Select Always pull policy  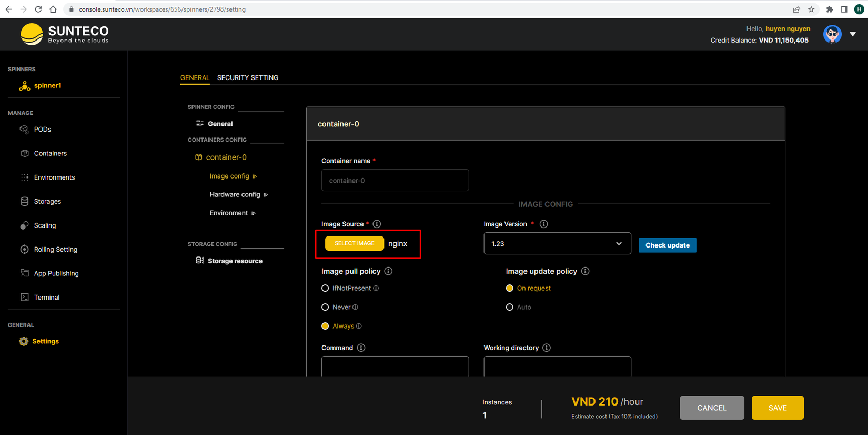325,326
